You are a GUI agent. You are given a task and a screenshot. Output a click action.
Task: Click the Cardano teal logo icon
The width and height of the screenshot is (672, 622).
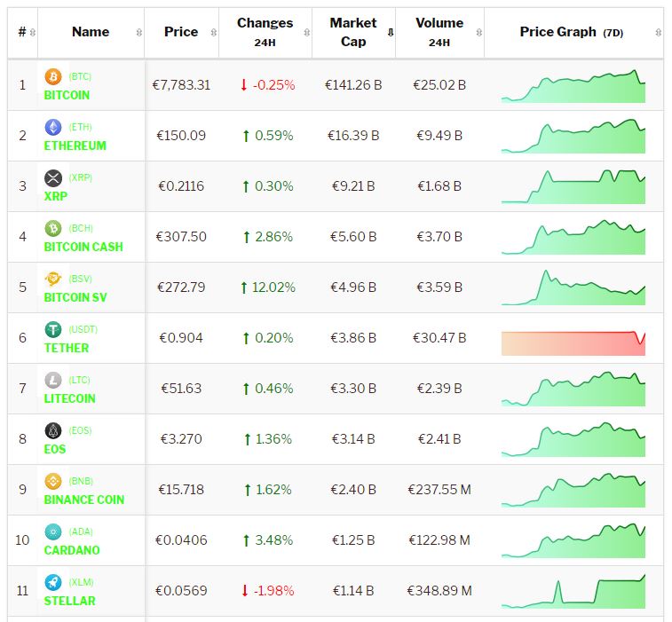pos(52,532)
